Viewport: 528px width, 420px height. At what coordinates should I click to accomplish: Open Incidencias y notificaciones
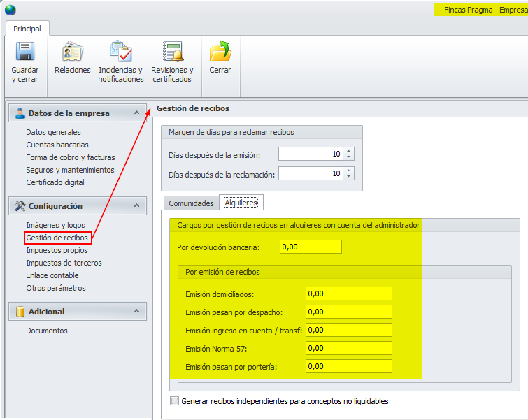(121, 52)
